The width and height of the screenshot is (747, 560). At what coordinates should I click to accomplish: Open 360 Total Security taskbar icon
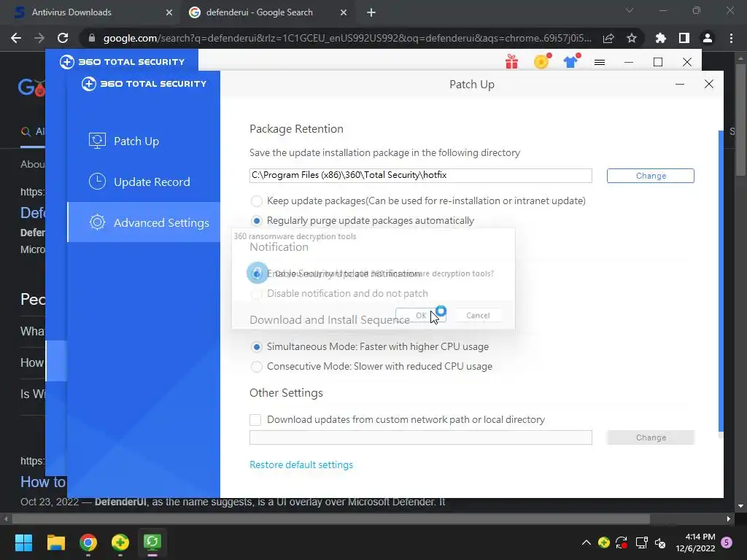pyautogui.click(x=120, y=542)
